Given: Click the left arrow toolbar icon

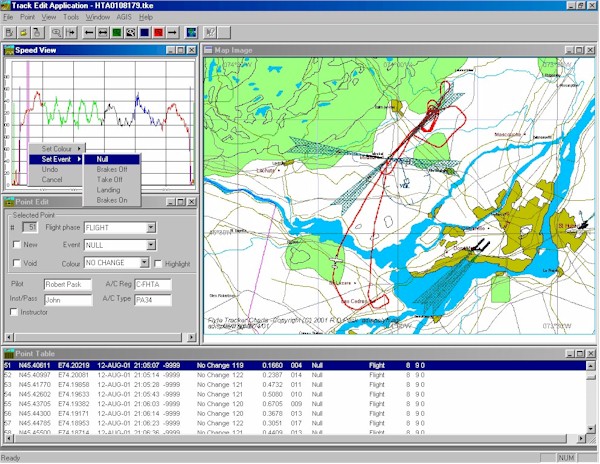Looking at the screenshot, I should [x=88, y=33].
